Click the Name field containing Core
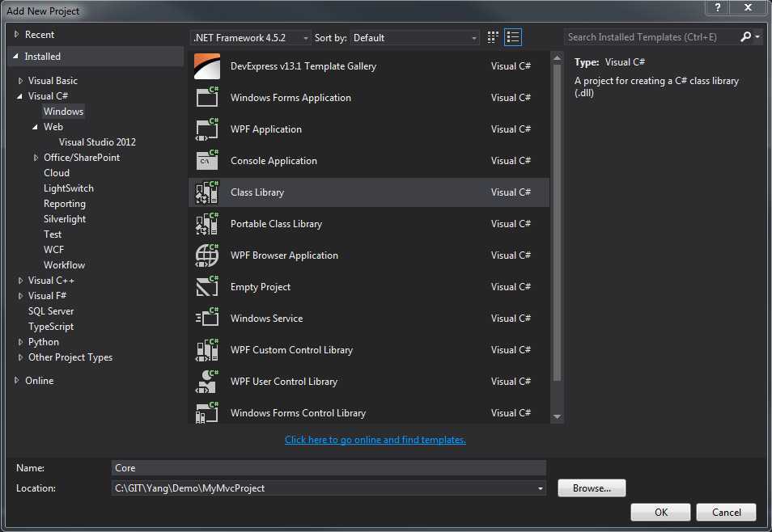 [x=329, y=468]
